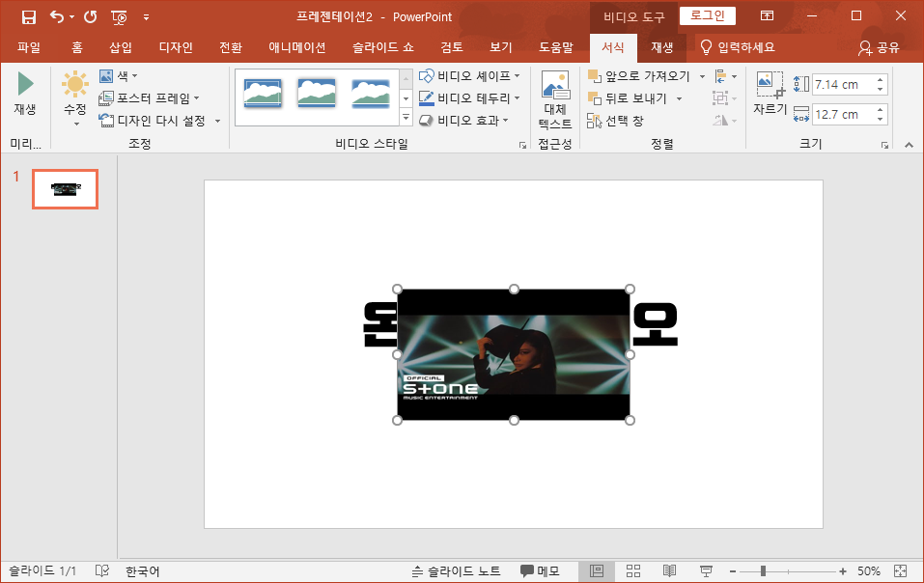Open the 비디오 스타일 dialog launcher
Screen dimensions: 924x583
coord(522,145)
